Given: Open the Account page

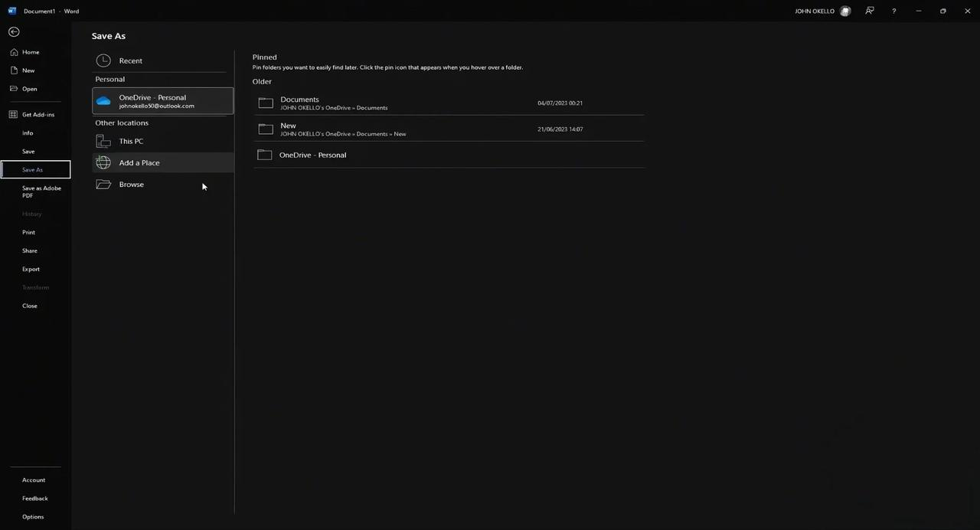Looking at the screenshot, I should 34,480.
